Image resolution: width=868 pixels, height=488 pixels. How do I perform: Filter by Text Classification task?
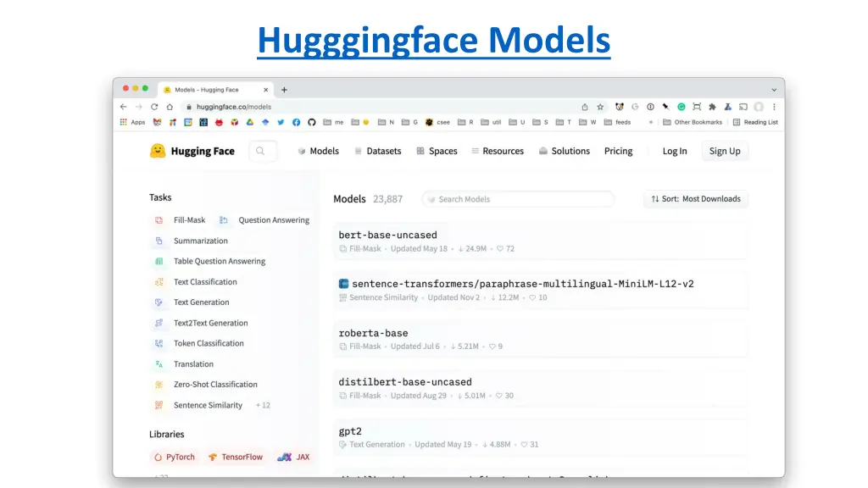pos(196,281)
